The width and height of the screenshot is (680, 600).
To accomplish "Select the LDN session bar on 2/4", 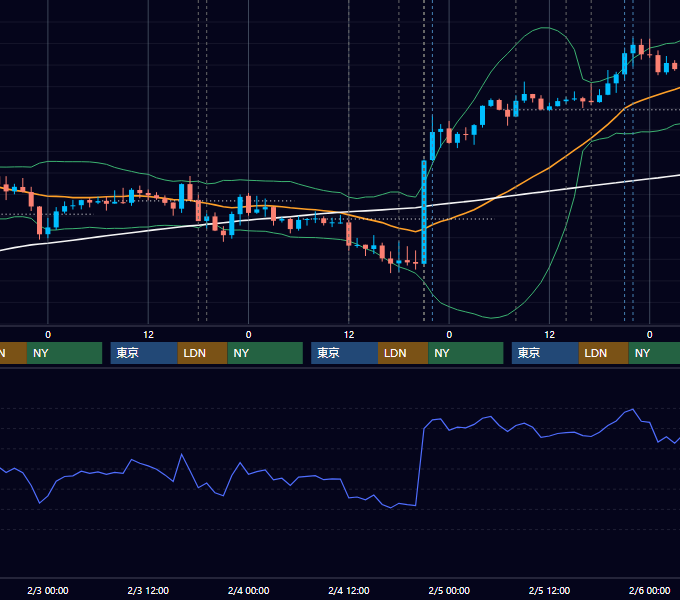I will tap(403, 353).
